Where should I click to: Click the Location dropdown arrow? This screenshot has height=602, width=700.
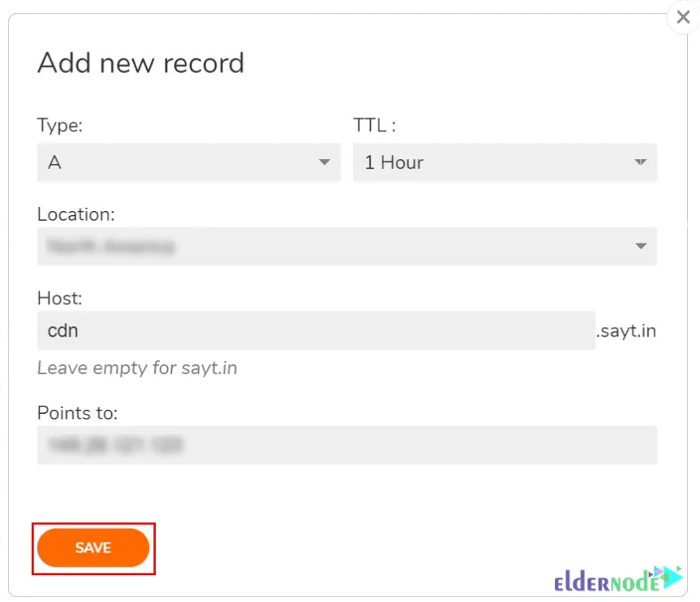(x=640, y=246)
